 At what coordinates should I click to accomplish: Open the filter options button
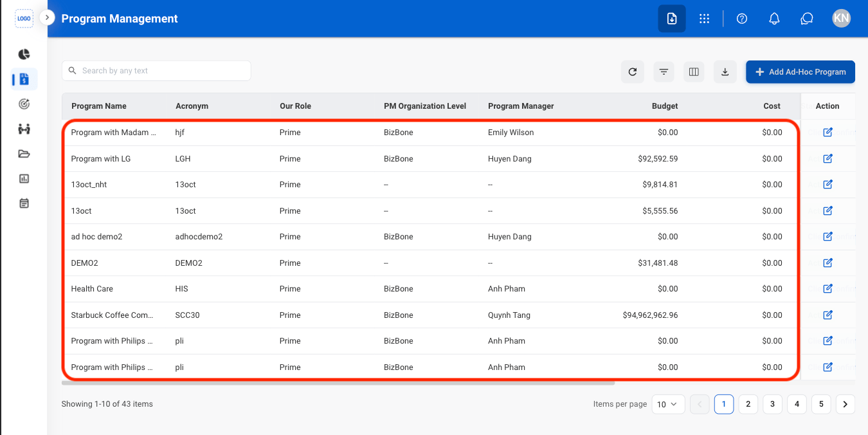point(664,72)
